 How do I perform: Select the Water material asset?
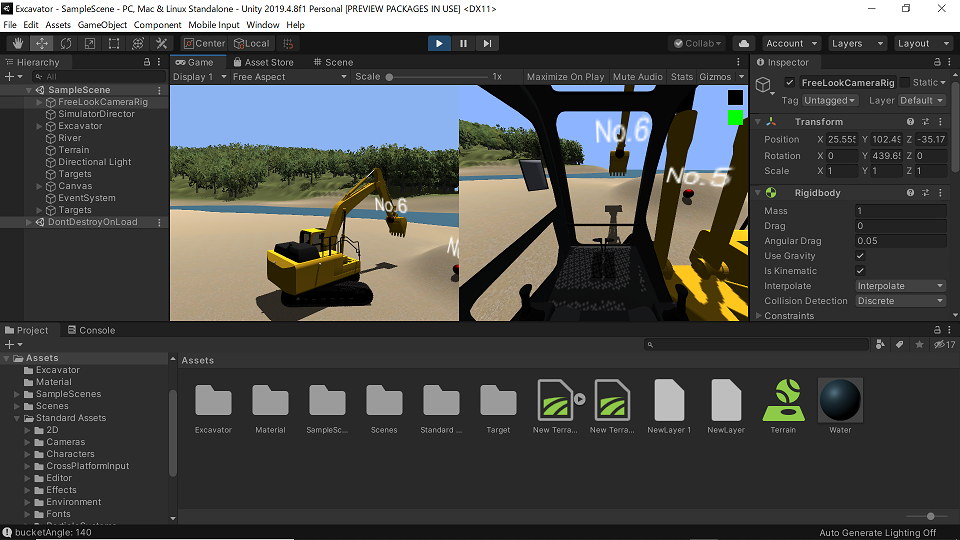(x=840, y=407)
